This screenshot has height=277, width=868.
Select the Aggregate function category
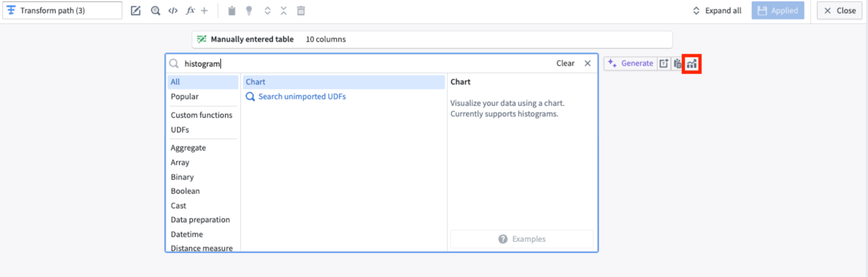point(189,148)
